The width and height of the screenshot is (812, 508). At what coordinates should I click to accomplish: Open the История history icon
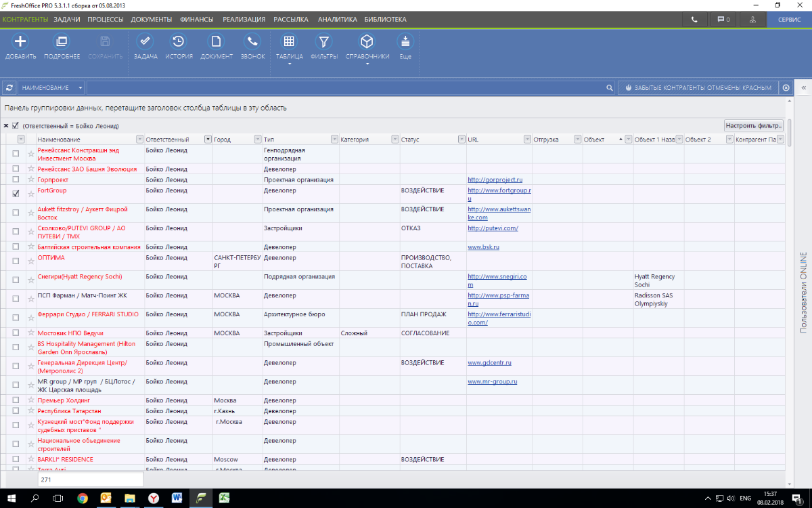tap(179, 42)
